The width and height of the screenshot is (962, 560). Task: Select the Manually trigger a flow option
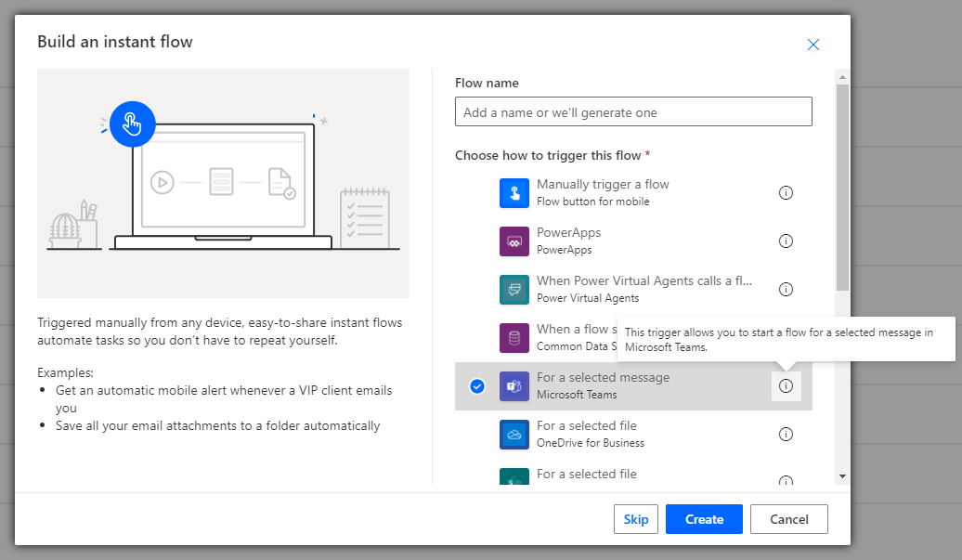(x=633, y=192)
